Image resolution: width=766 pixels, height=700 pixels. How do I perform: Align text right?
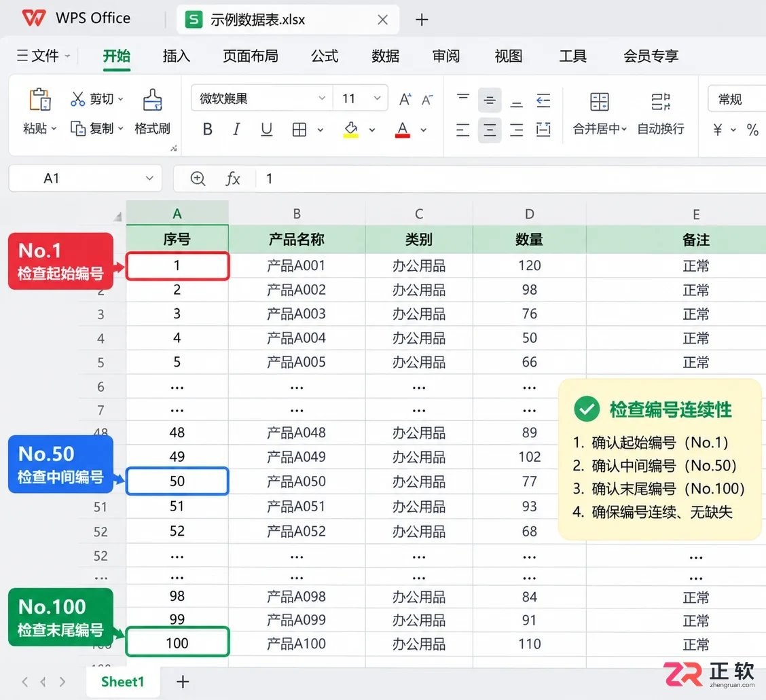tap(516, 130)
